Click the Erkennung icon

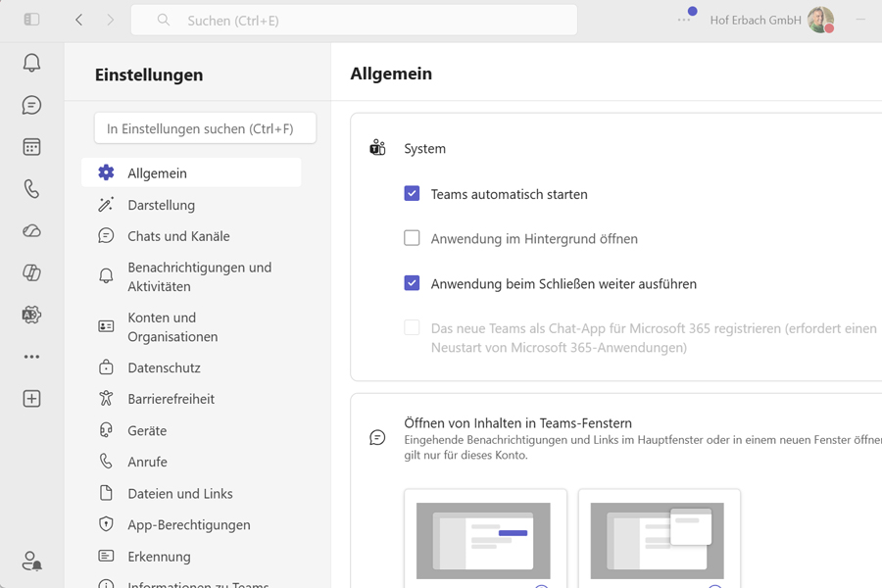(106, 556)
